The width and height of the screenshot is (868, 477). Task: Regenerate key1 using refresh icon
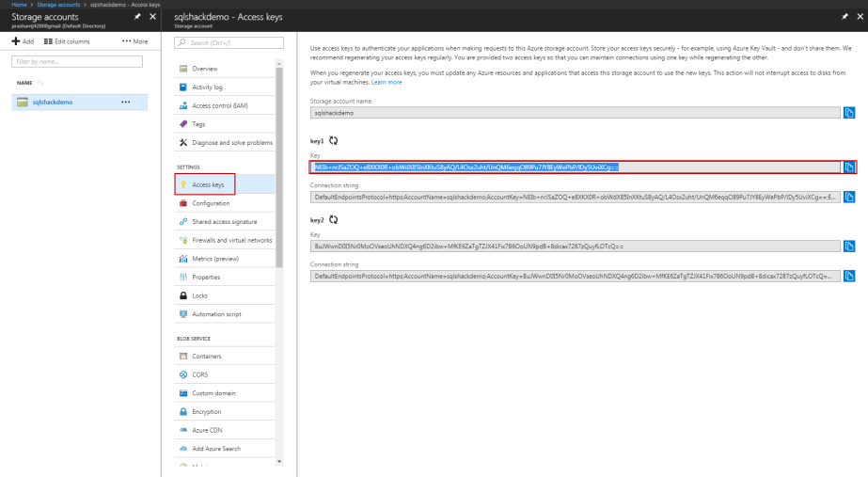pos(333,140)
